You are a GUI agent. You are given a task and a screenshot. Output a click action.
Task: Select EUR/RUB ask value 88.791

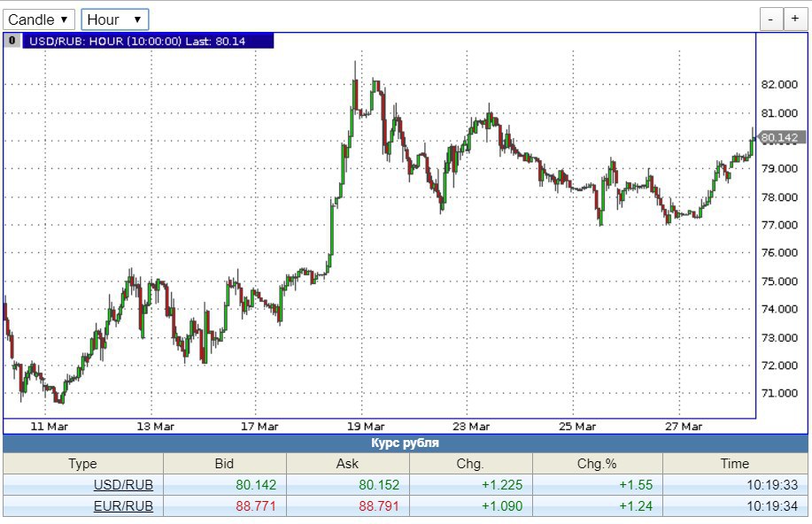(x=379, y=506)
